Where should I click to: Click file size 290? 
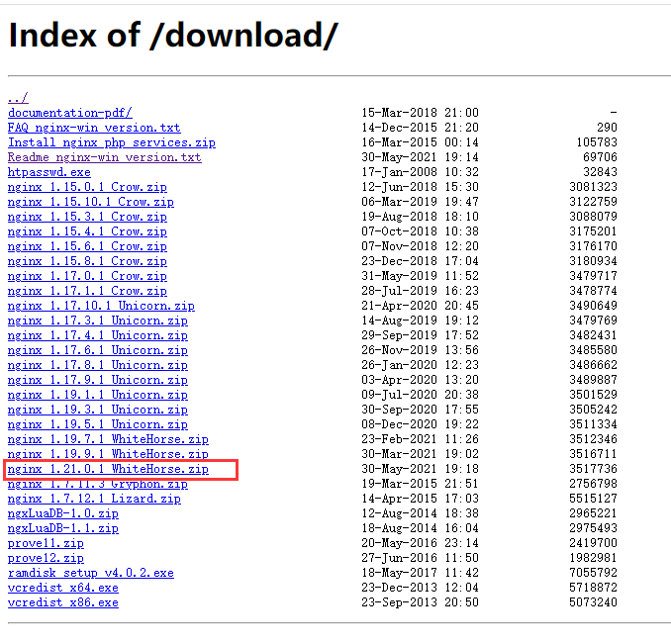(607, 128)
